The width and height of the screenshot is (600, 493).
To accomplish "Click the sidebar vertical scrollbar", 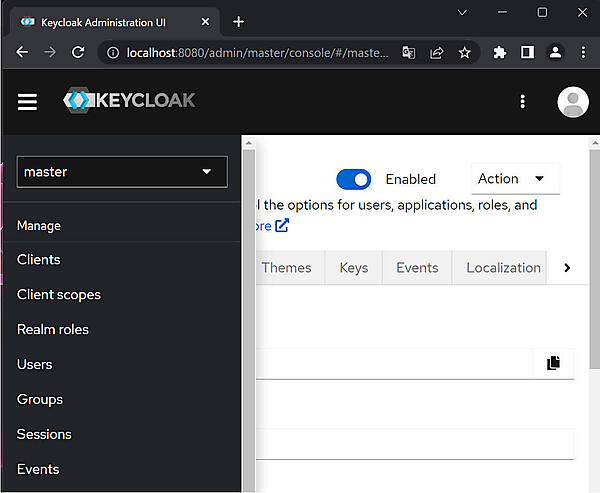I will tap(249, 320).
